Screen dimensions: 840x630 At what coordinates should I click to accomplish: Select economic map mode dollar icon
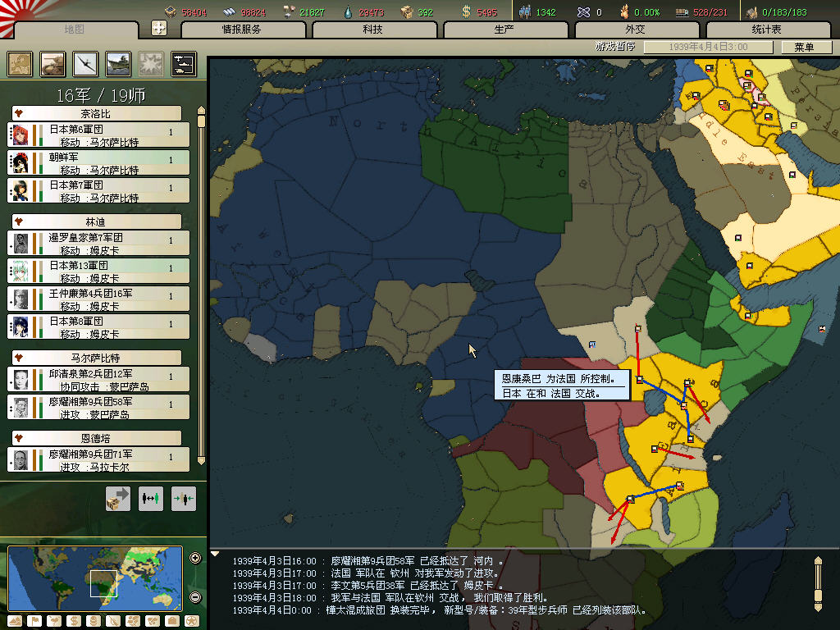74,622
